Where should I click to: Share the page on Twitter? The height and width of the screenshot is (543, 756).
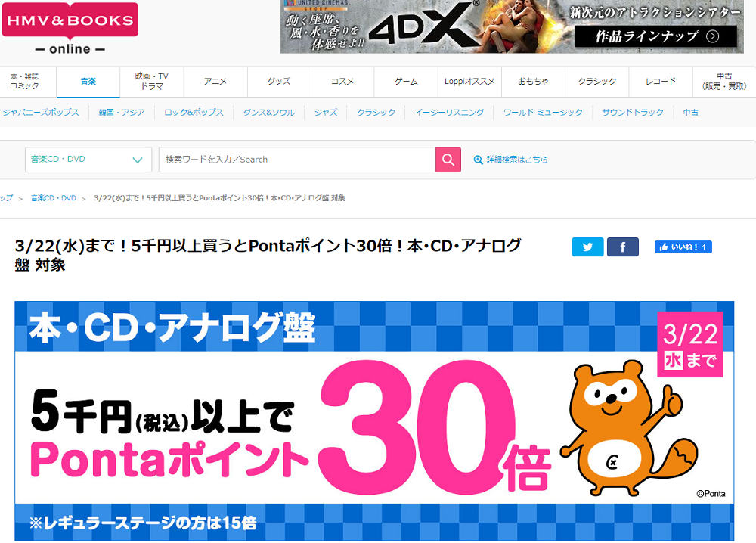point(587,247)
